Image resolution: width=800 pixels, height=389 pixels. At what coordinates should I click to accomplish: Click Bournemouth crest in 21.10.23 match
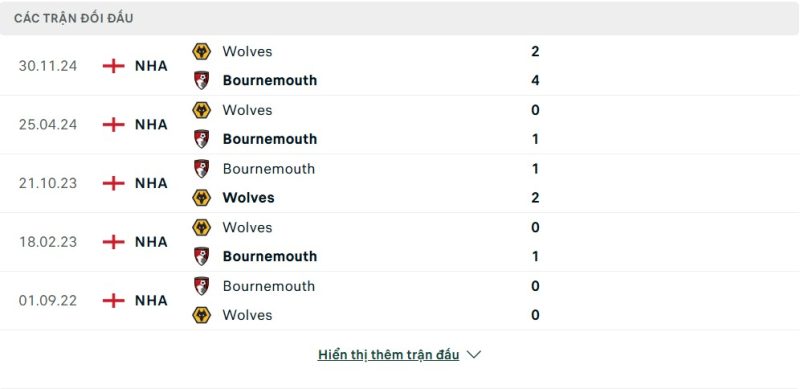202,168
